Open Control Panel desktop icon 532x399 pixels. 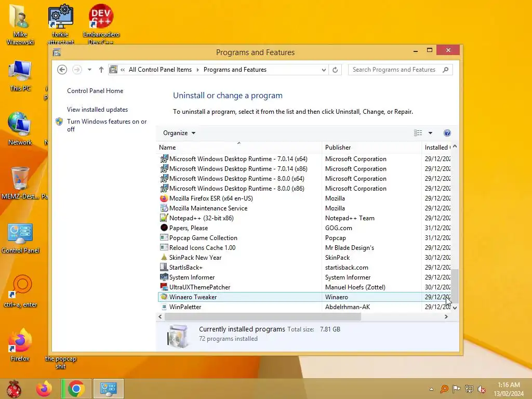click(20, 238)
